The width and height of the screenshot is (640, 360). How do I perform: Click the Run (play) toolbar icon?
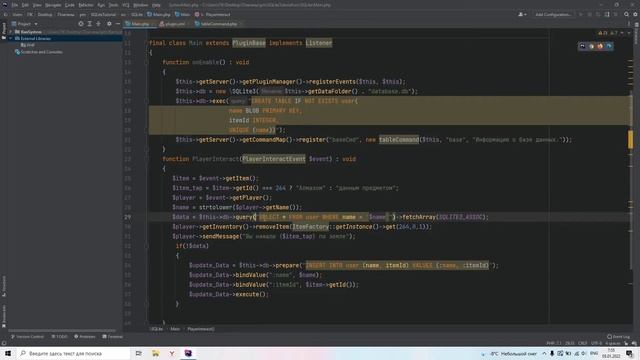click(x=581, y=14)
